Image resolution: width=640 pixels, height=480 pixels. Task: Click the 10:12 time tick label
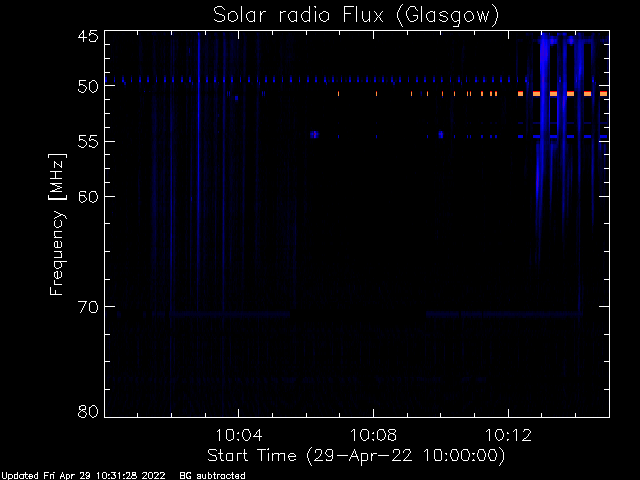pos(508,435)
